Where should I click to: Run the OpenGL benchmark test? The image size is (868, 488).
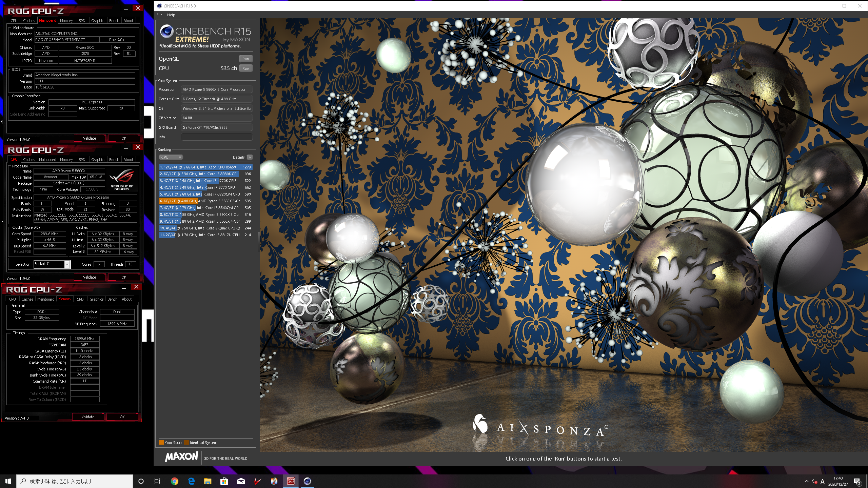[245, 59]
